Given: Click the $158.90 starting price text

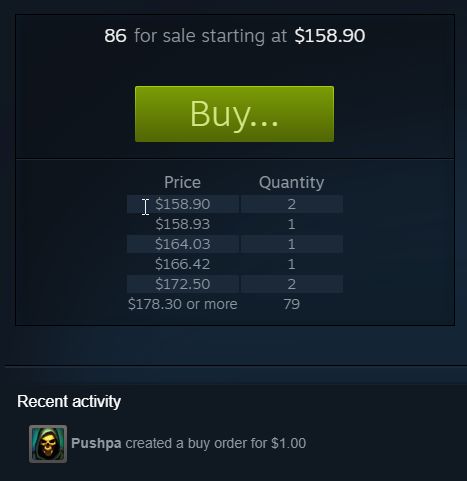Looking at the screenshot, I should click(330, 36).
